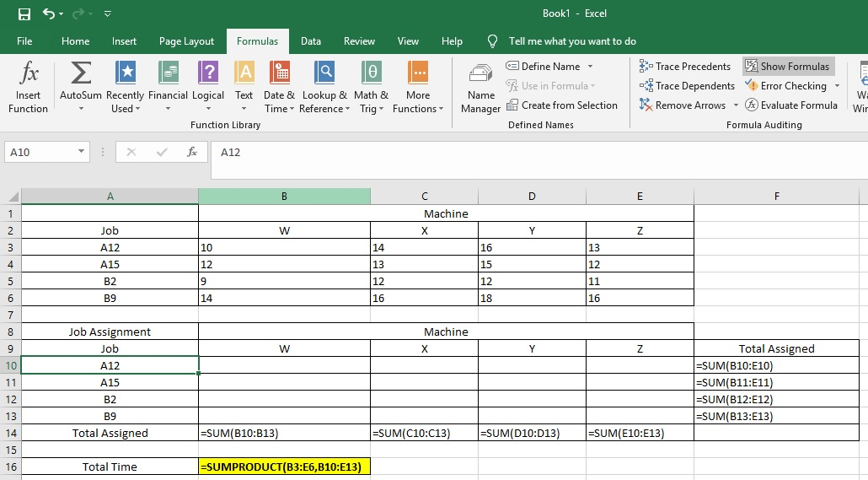
Task: Switch to the Data ribbon tab
Action: pos(311,41)
